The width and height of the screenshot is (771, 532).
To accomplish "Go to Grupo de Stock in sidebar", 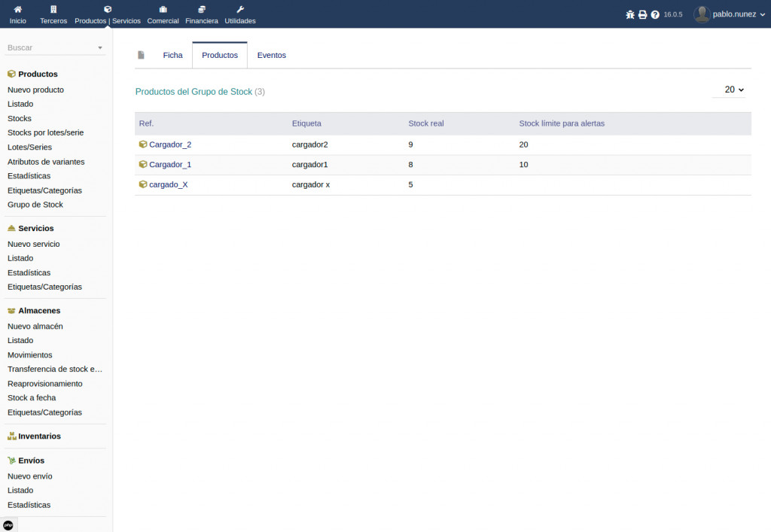I will coord(35,205).
